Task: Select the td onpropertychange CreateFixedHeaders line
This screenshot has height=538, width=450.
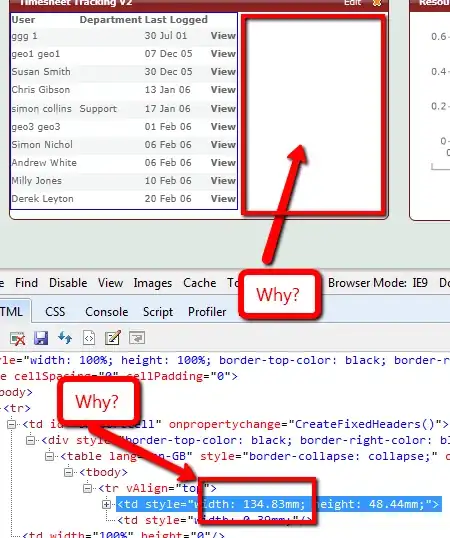Action: [x=235, y=424]
